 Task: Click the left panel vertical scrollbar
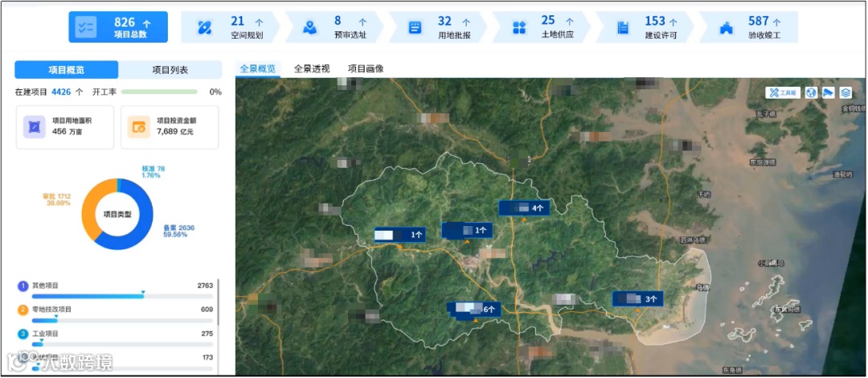(x=219, y=302)
